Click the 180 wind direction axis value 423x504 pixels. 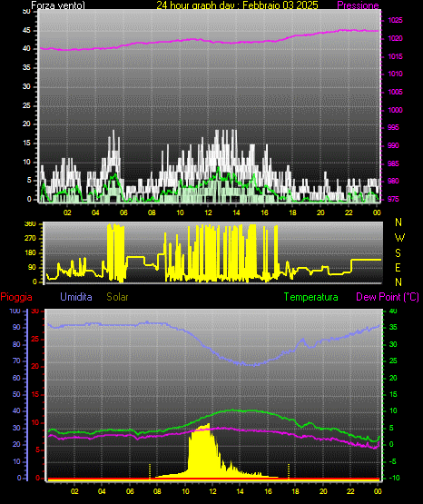pos(31,253)
